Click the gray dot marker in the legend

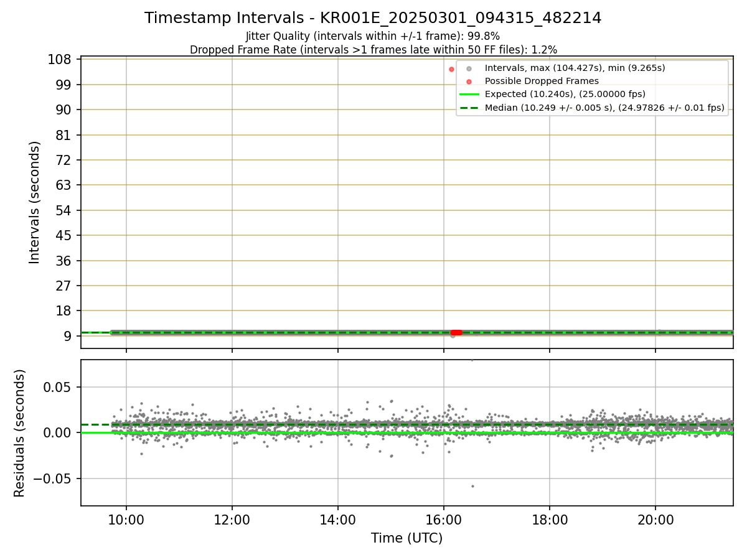(x=469, y=68)
